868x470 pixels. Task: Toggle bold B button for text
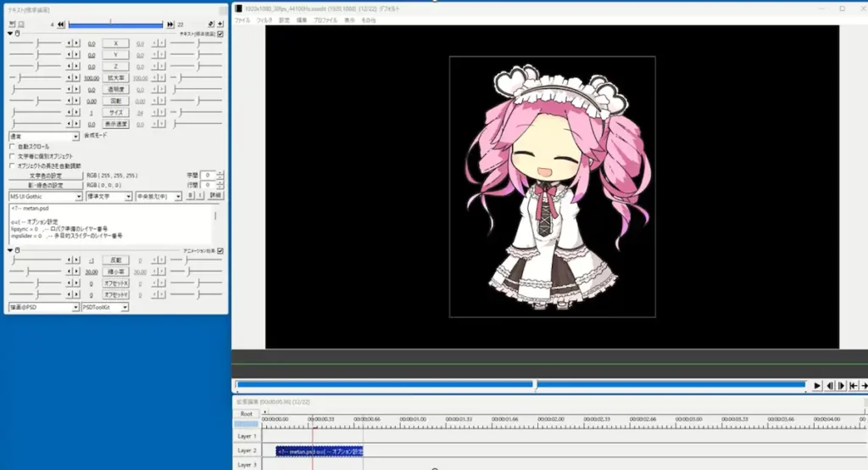[x=191, y=196]
